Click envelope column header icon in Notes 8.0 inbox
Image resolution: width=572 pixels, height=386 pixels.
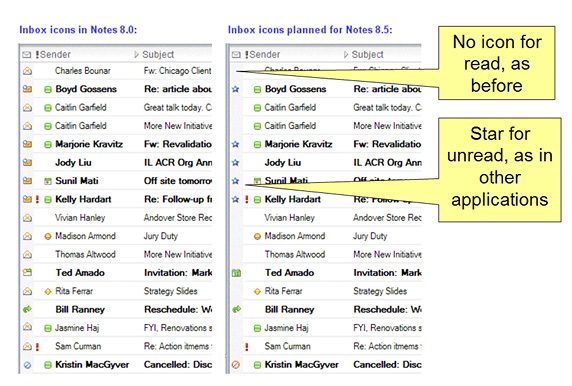click(27, 55)
